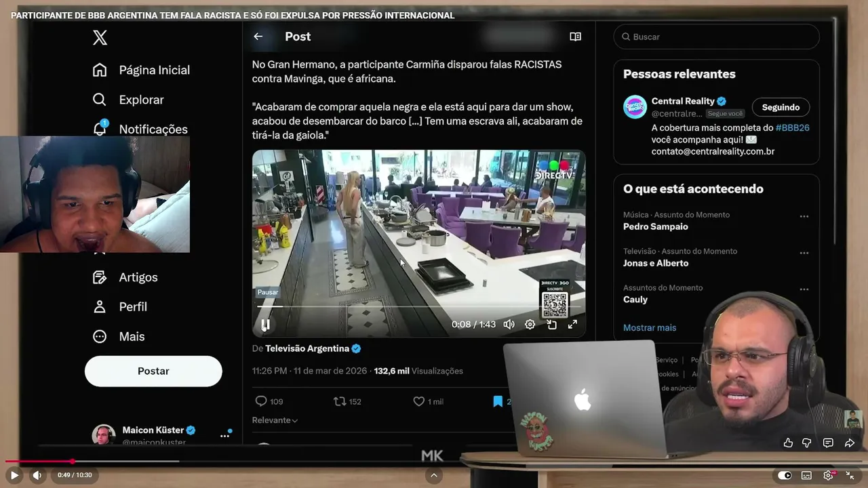This screenshot has width=868, height=488.
Task: Open options for Pedro Sampaio trend
Action: coord(804,216)
